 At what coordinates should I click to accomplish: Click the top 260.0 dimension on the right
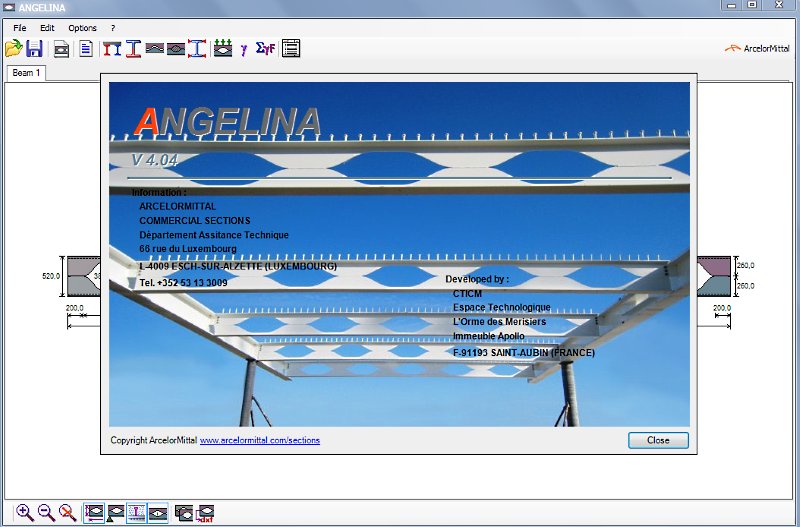(x=745, y=265)
